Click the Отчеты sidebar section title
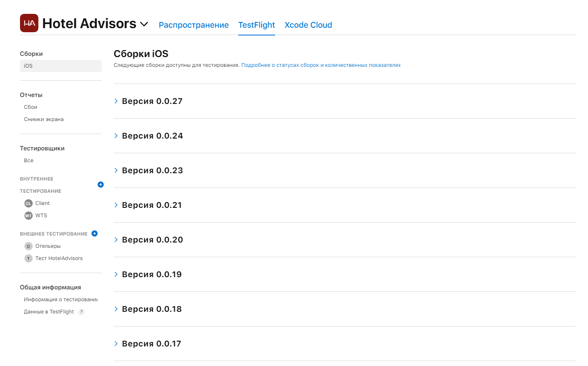 coord(31,95)
